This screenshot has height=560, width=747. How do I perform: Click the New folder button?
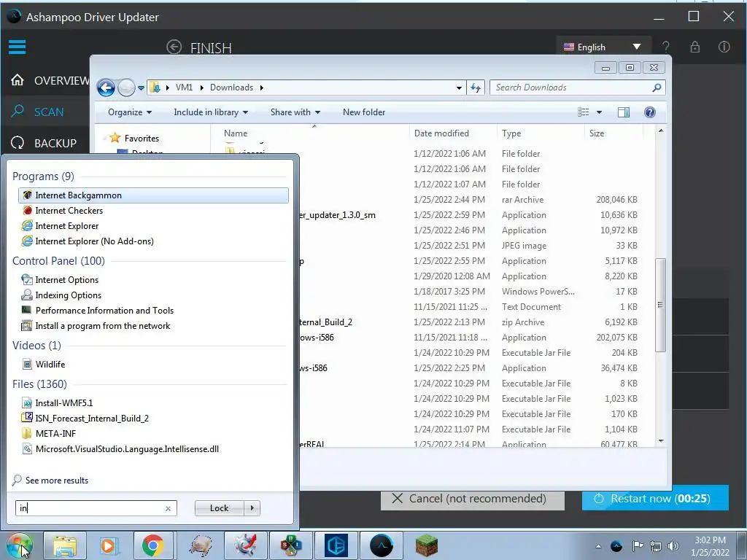[x=364, y=112]
